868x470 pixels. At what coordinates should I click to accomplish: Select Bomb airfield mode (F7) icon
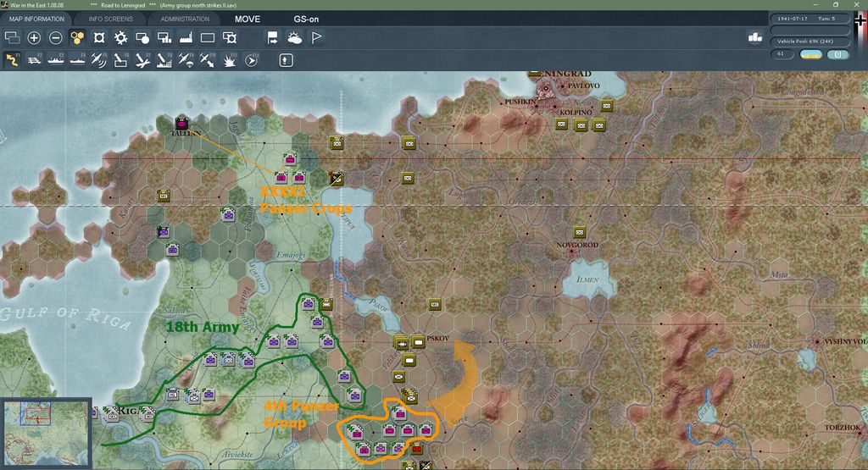click(x=142, y=60)
